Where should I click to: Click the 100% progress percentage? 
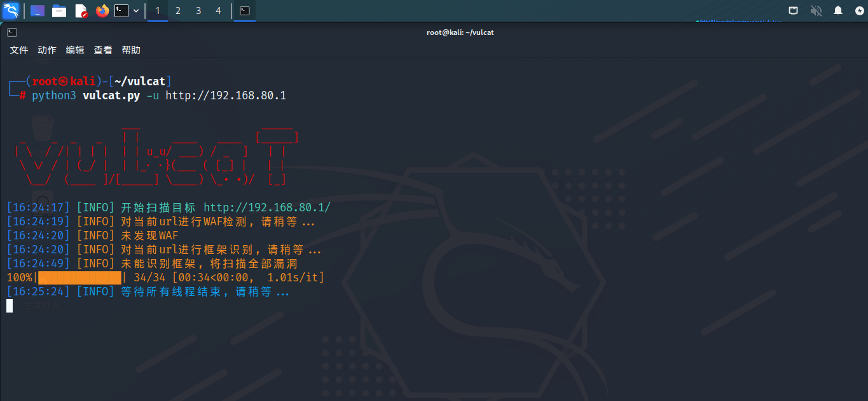pos(19,278)
